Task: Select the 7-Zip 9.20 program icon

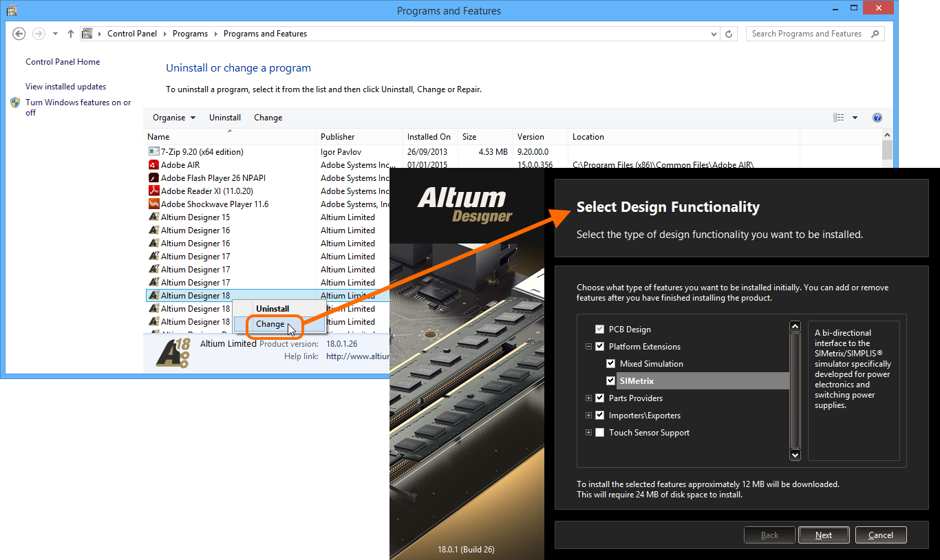Action: pos(154,151)
